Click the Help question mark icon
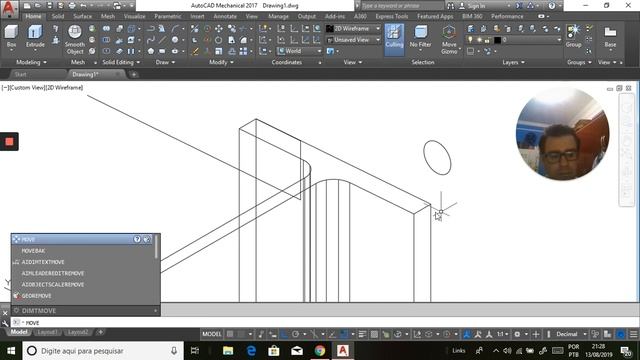The height and width of the screenshot is (360, 640). tap(552, 6)
